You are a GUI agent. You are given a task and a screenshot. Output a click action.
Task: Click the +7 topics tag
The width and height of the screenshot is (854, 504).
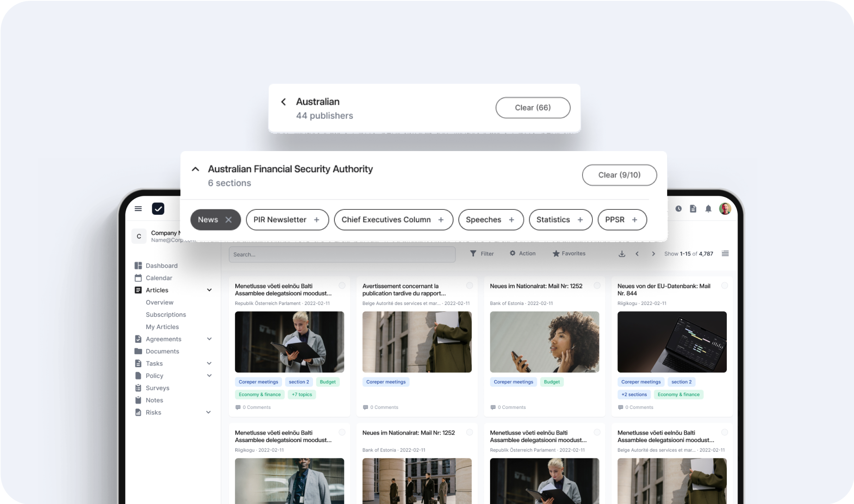(x=302, y=395)
